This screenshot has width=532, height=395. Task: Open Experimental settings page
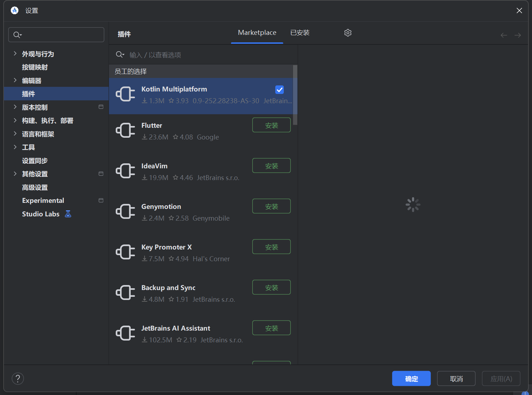43,201
